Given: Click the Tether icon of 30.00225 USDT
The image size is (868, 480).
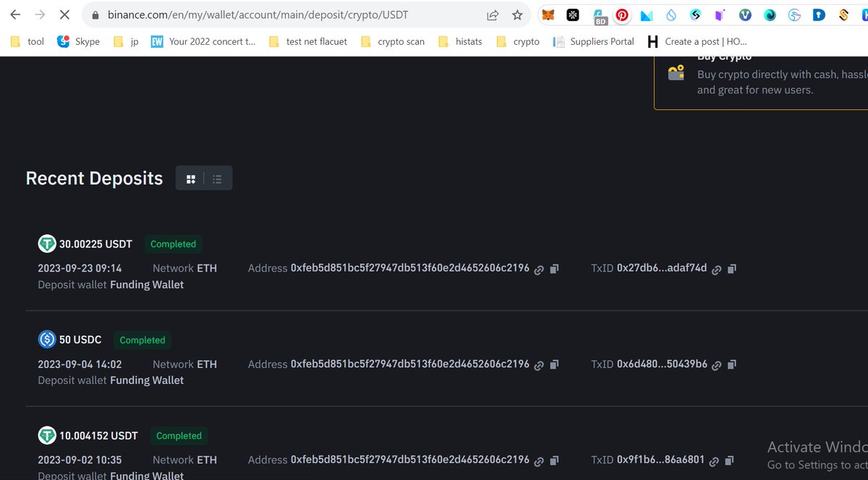Looking at the screenshot, I should (x=47, y=243).
